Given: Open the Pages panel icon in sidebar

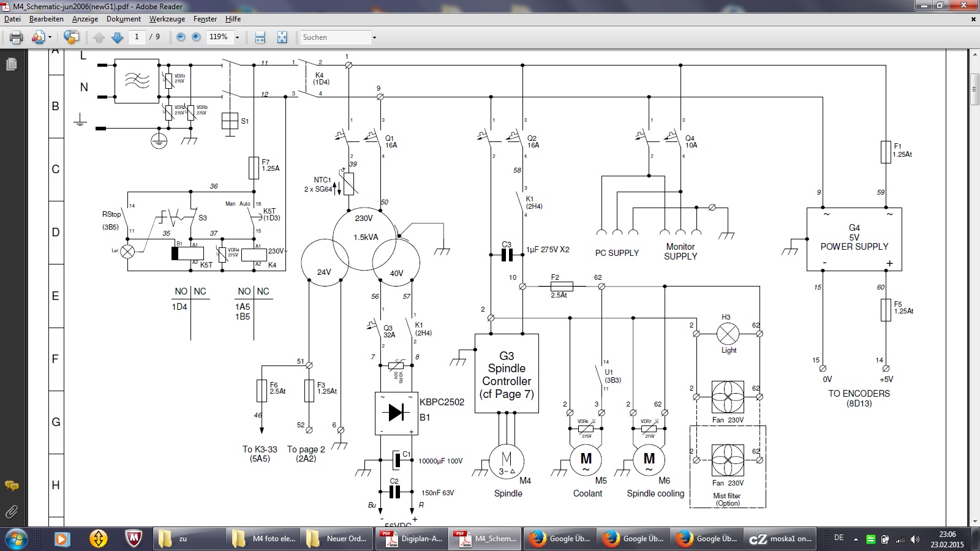Looking at the screenshot, I should (11, 64).
